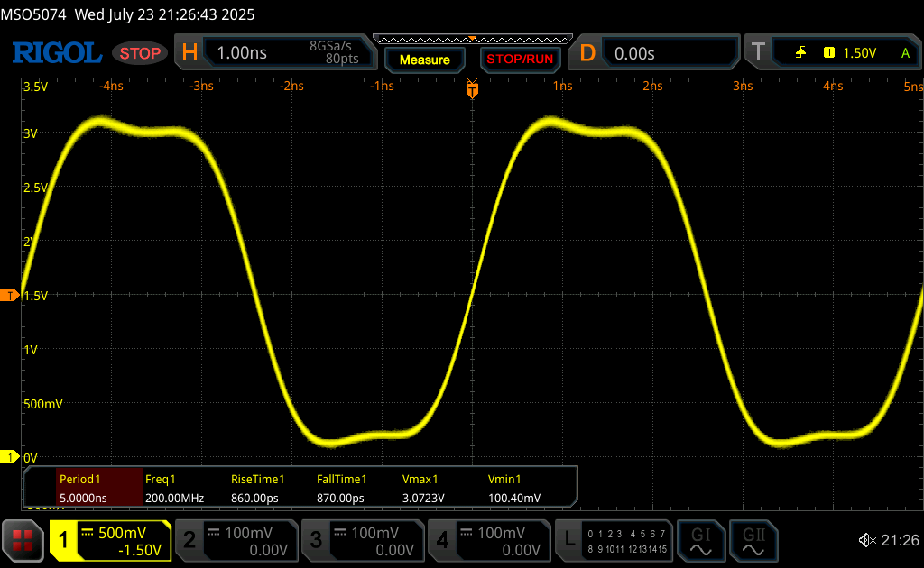Click the yellow channel 1 ground marker
924x568 pixels.
pos(10,457)
